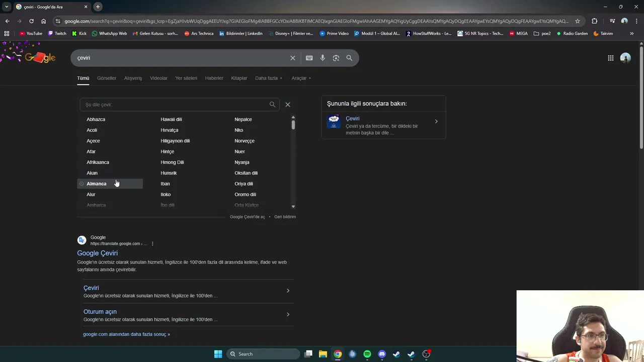Click the Chrome back arrow
Screen dimensions: 644x362
[7, 21]
